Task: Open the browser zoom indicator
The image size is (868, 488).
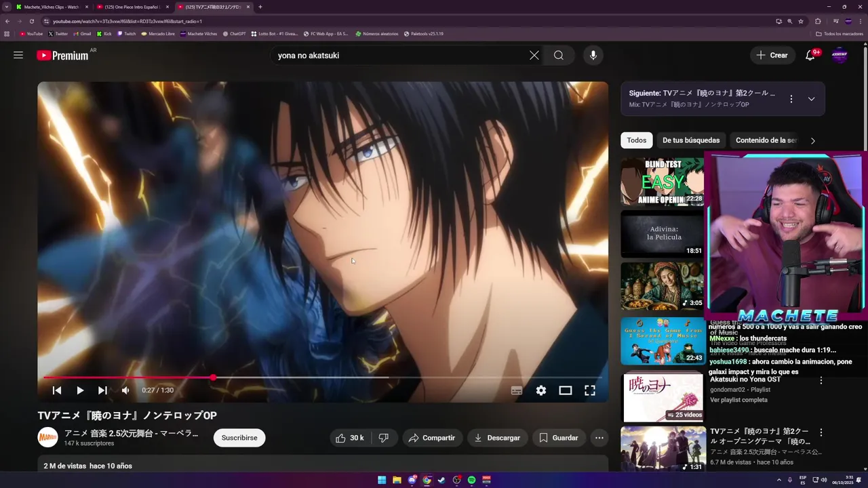Action: 790,21
